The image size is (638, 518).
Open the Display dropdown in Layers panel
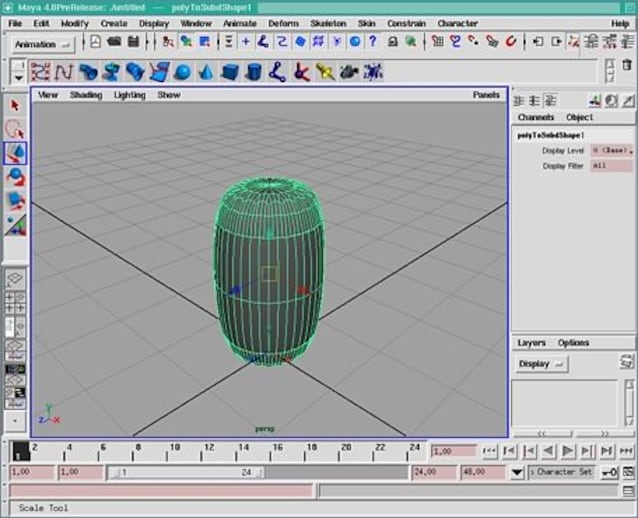[x=541, y=364]
